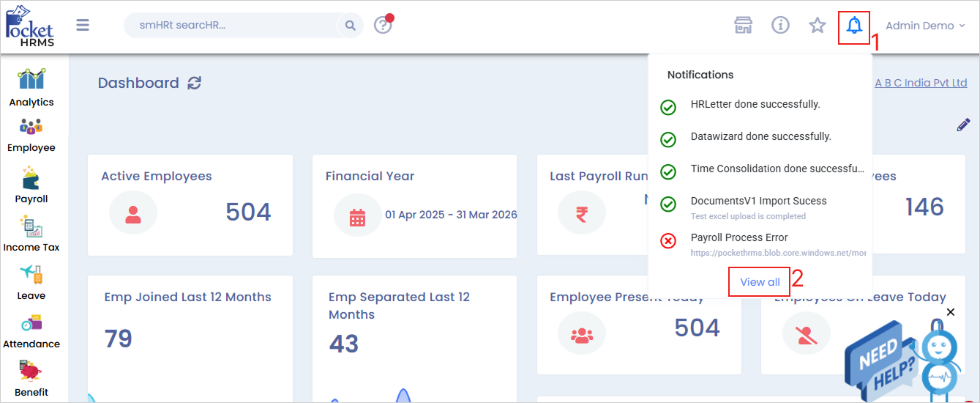Go to Income Tax module
Image resolution: width=980 pixels, height=403 pixels.
coord(31,233)
